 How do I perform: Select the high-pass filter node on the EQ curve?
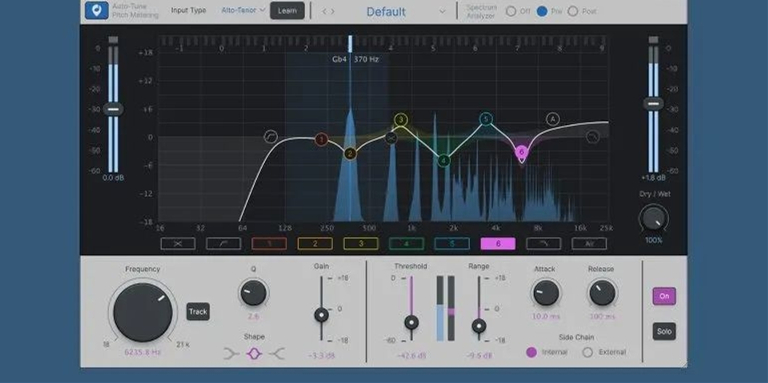coord(270,137)
